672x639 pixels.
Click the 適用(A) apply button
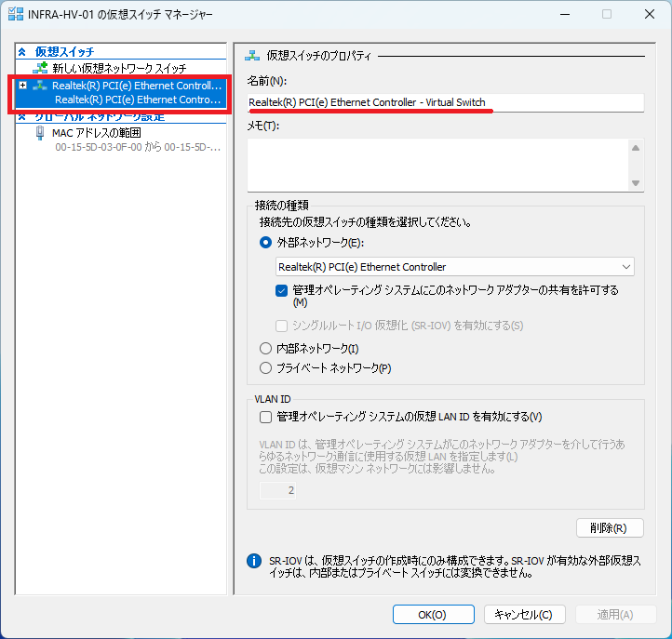pyautogui.click(x=616, y=615)
